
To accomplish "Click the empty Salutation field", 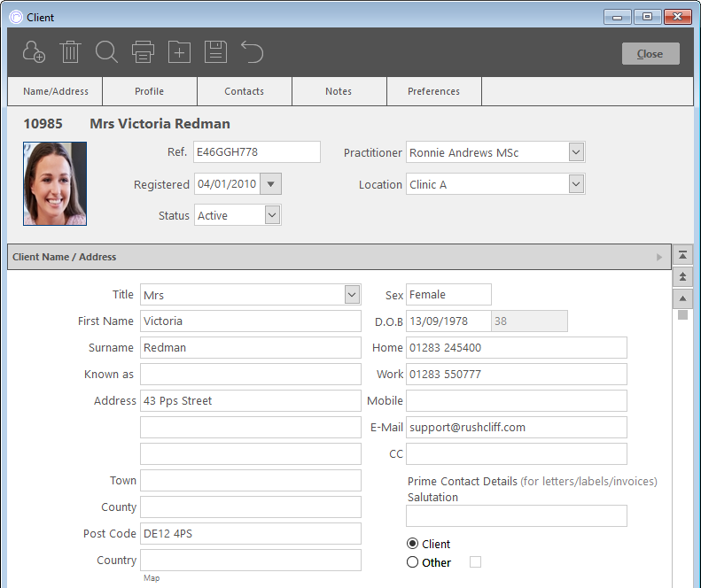I will 517,516.
